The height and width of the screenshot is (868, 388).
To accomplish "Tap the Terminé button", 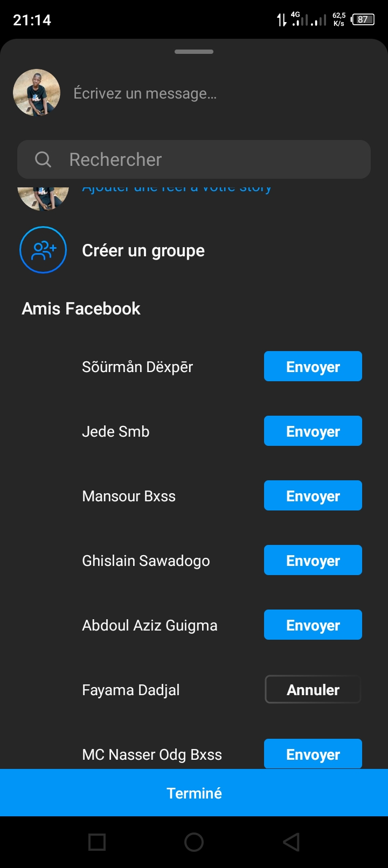I will coord(194,793).
